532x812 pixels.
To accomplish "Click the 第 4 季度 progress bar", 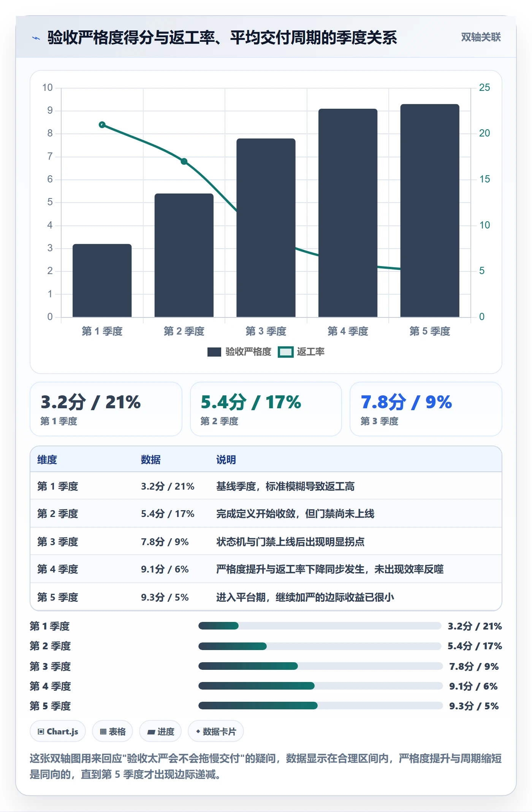I will click(x=320, y=686).
